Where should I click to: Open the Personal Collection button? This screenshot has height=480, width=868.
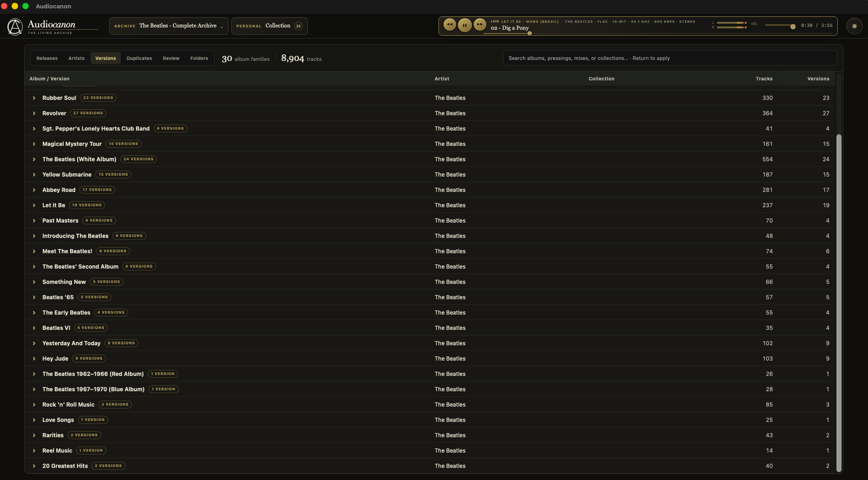269,26
